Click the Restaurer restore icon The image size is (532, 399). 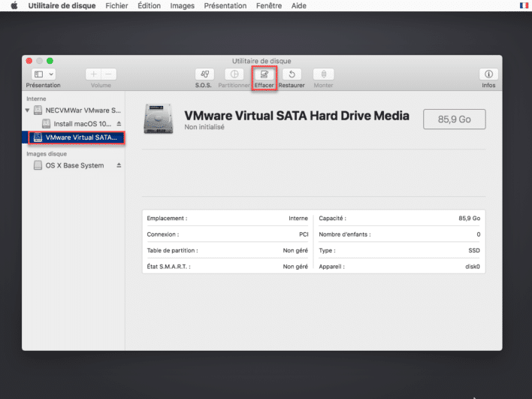[x=292, y=74]
